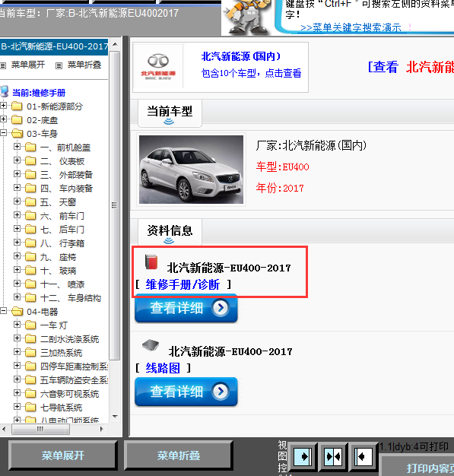Click the sidebar vertical scrollbar down arrow
This screenshot has width=454, height=476.
tap(115, 417)
